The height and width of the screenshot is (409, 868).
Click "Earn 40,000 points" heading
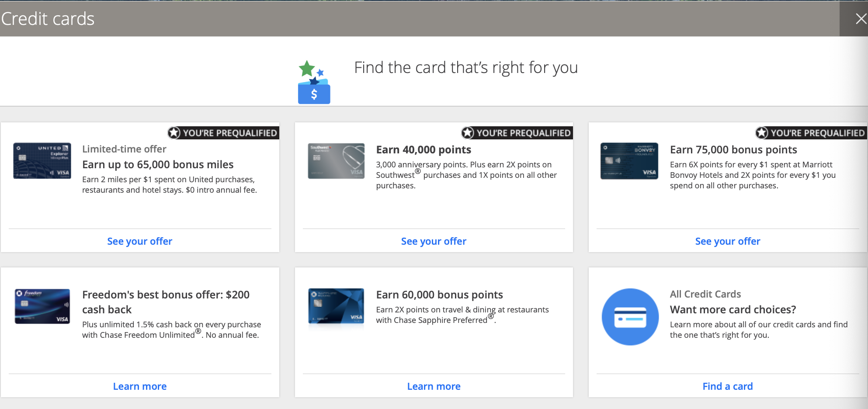(424, 149)
